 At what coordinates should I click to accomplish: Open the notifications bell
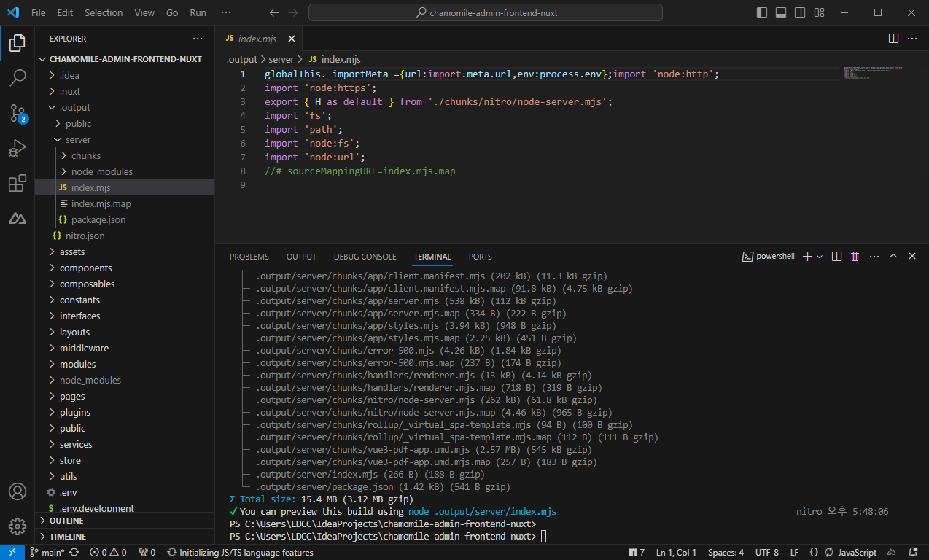pos(913,553)
